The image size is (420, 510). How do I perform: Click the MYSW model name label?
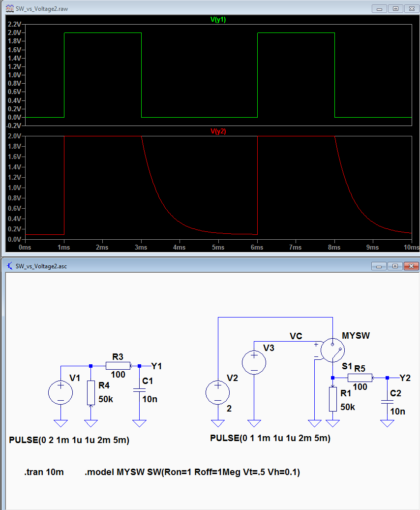[356, 336]
